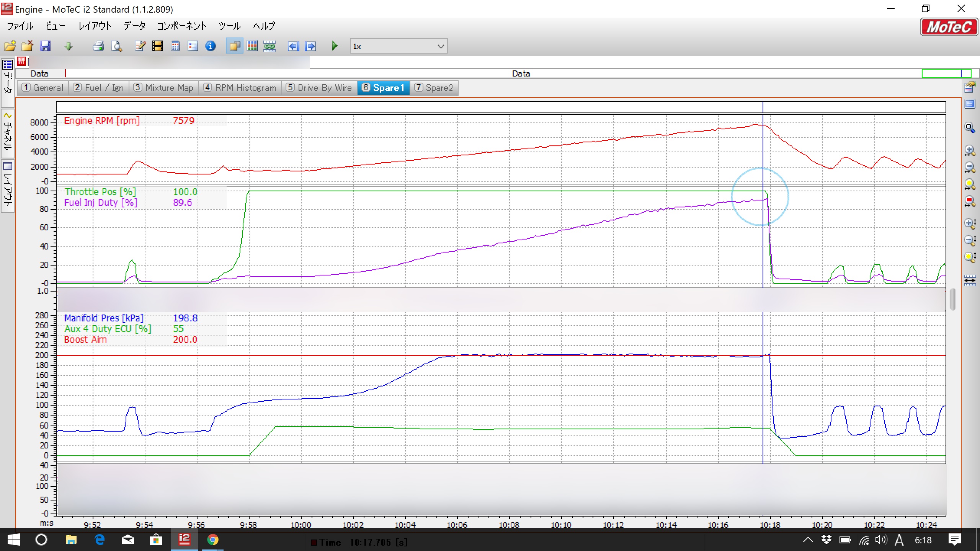Open Chrome from the Windows taskbar
Viewport: 980px width, 551px height.
click(212, 540)
